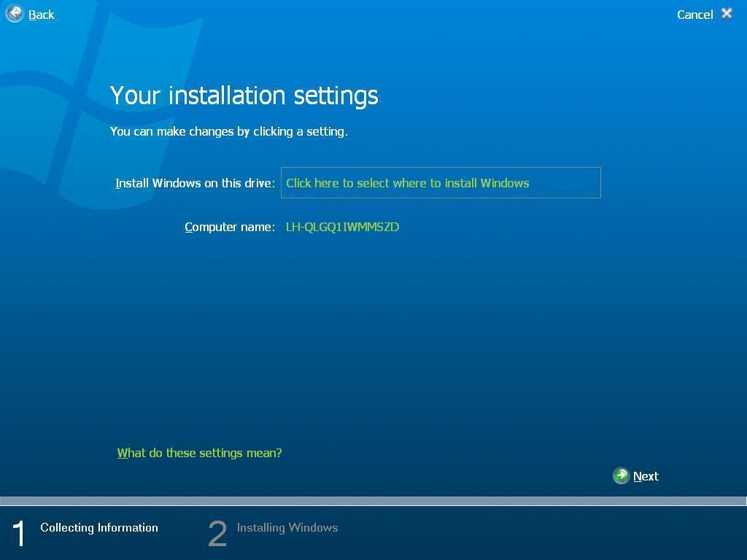Image resolution: width=747 pixels, height=560 pixels.
Task: Click 'You can make changes by clicking a setting.' text
Action: [228, 131]
